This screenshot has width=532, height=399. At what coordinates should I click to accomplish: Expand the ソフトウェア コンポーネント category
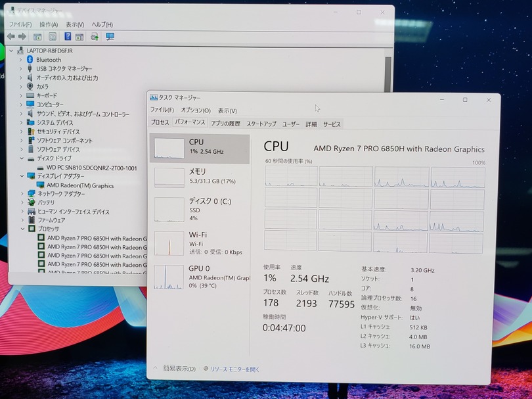click(x=22, y=141)
